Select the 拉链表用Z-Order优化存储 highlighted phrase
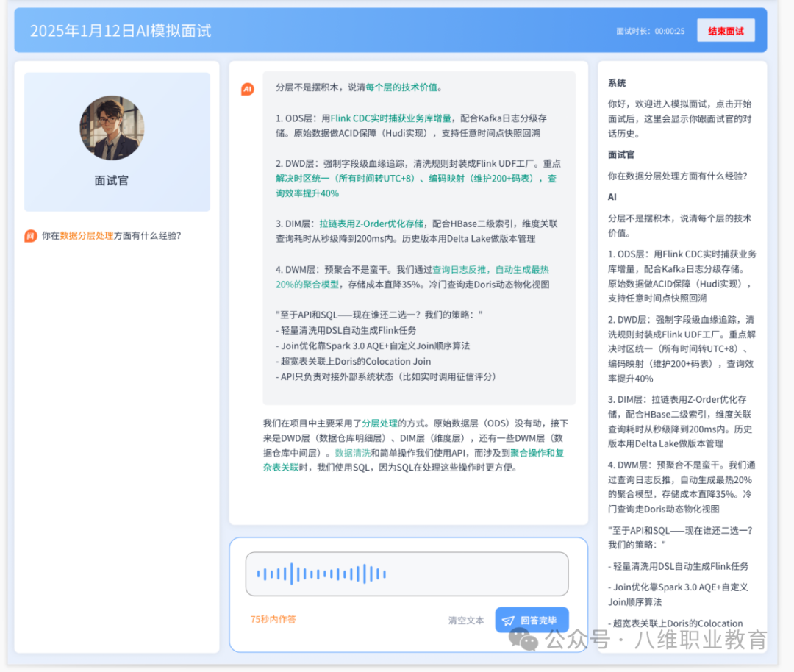Image resolution: width=794 pixels, height=672 pixels. click(x=371, y=224)
